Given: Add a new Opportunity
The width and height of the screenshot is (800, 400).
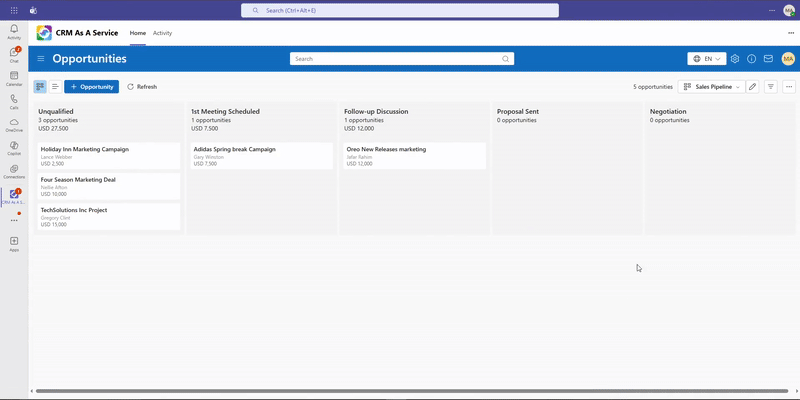Looking at the screenshot, I should (92, 87).
